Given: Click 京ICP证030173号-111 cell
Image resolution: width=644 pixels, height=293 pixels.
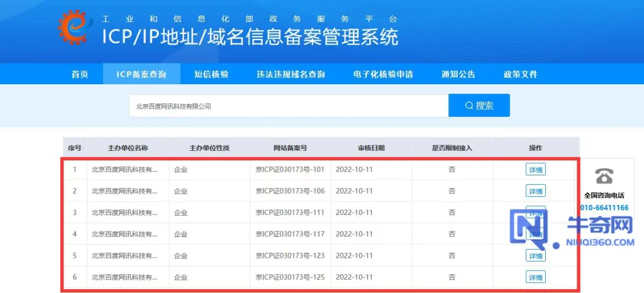Looking at the screenshot, I should click(x=290, y=213).
